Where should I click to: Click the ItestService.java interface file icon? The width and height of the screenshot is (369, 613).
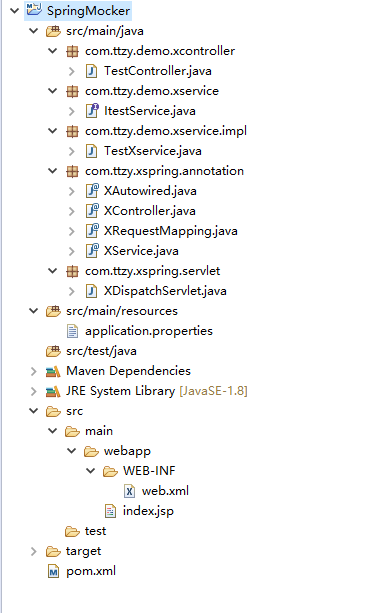pyautogui.click(x=92, y=111)
